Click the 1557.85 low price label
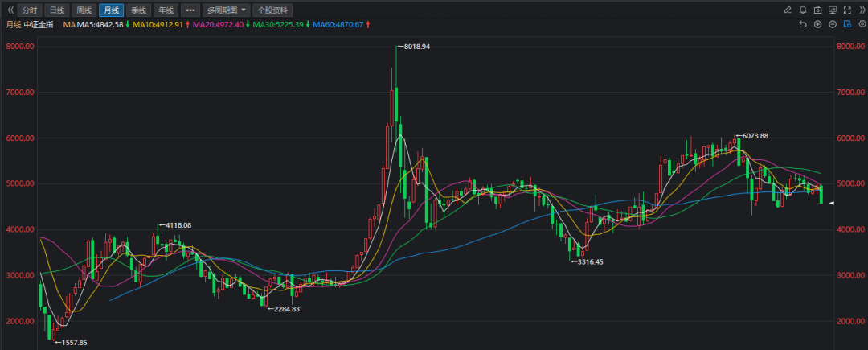This screenshot has height=350, width=868. point(74,343)
